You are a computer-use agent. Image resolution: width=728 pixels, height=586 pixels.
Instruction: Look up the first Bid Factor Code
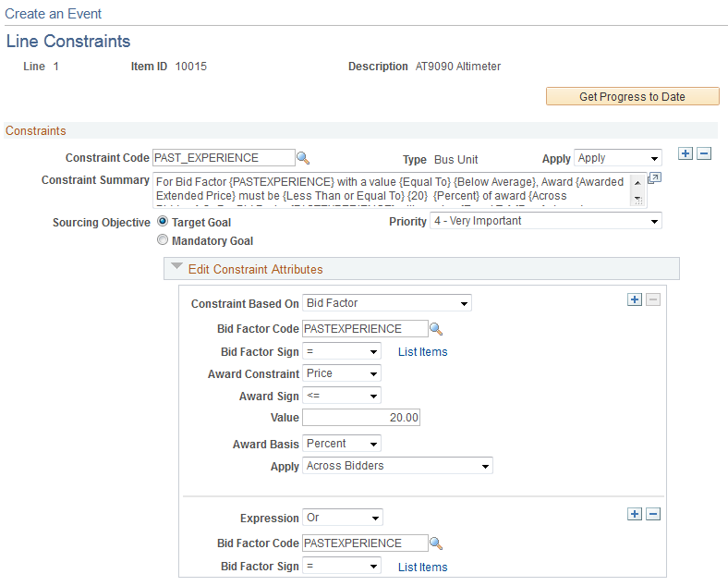[x=436, y=329]
